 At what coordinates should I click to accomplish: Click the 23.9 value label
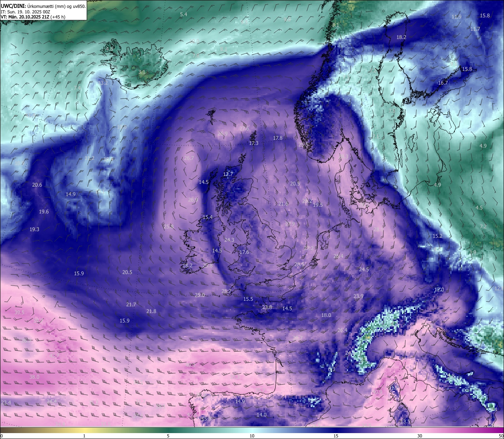point(358,296)
